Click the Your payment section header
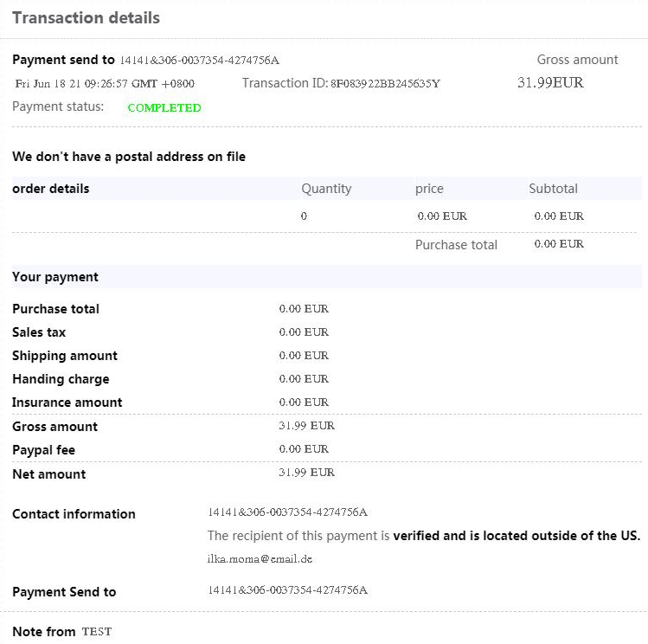648x644 pixels. [55, 277]
